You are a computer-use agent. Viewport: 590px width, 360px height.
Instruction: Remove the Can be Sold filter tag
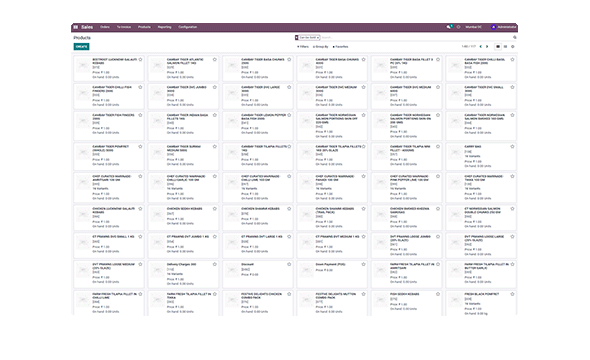tap(318, 38)
